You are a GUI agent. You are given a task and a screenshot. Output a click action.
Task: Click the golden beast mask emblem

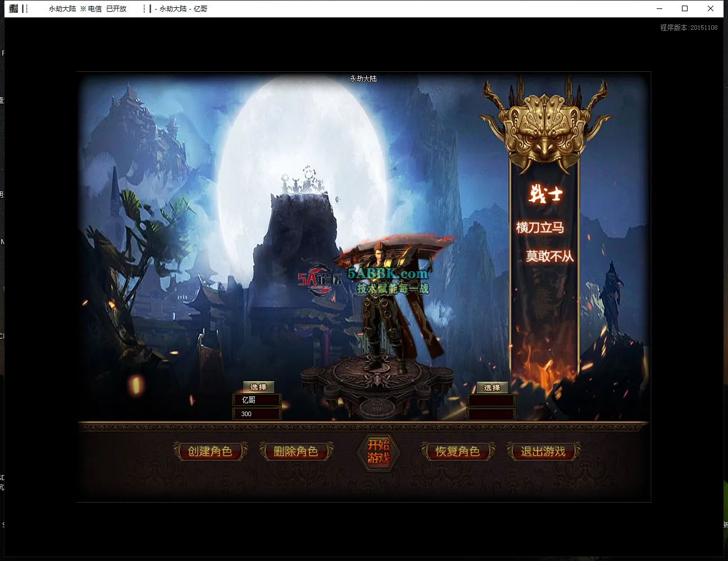tap(544, 128)
